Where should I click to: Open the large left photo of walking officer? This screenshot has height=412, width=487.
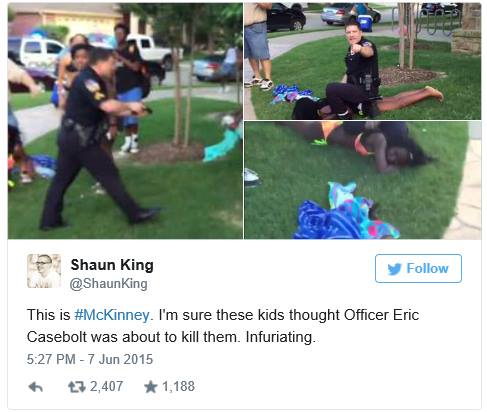tap(125, 121)
